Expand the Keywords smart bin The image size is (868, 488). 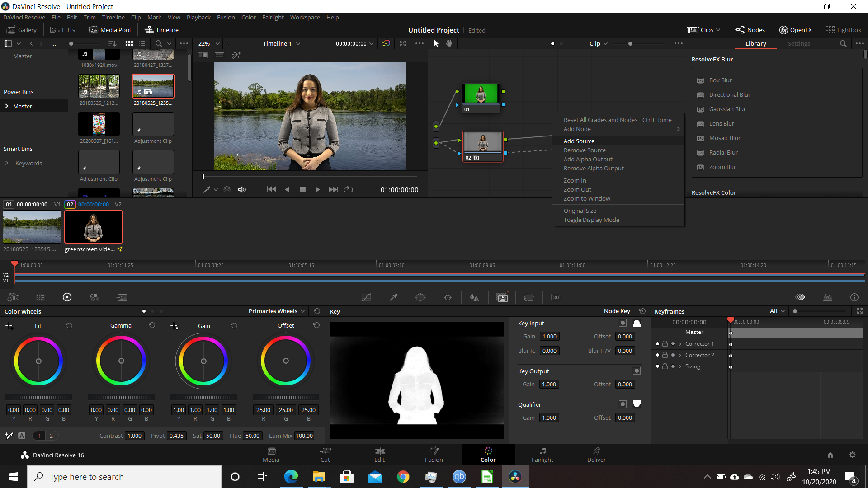[7, 163]
